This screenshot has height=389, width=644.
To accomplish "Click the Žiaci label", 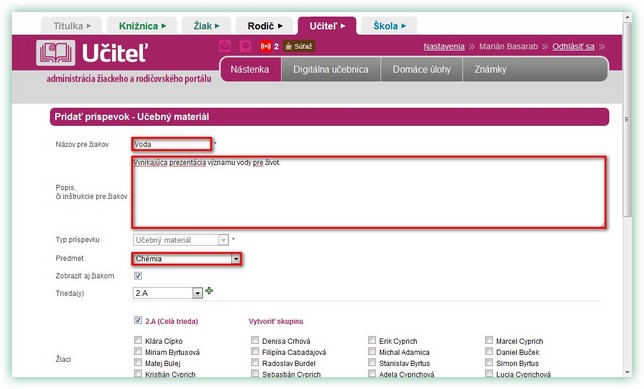I will tap(63, 359).
